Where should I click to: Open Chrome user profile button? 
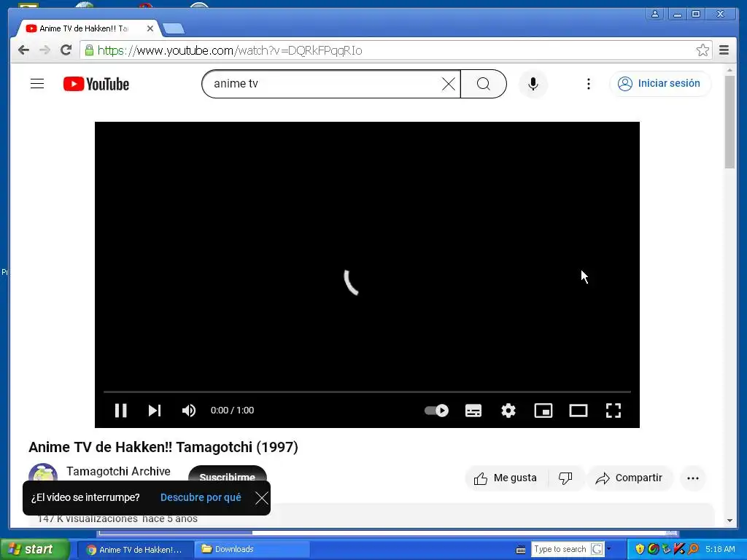tap(655, 14)
